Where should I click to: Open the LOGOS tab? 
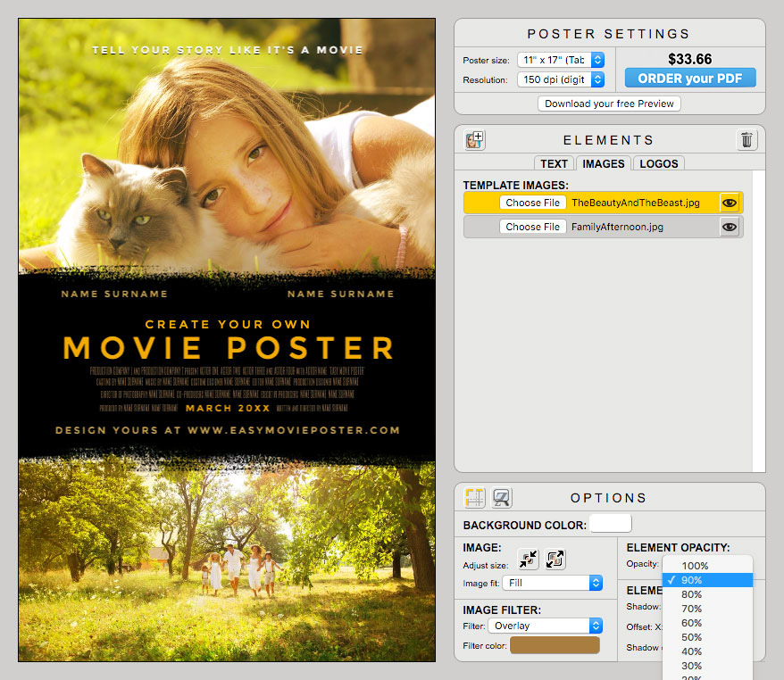658,163
